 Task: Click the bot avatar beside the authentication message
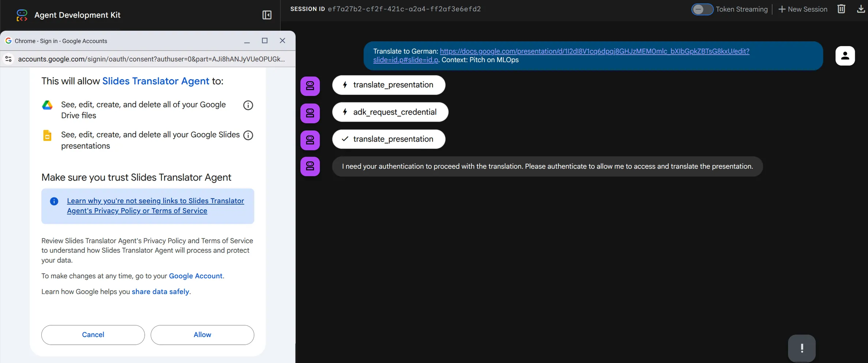click(310, 167)
